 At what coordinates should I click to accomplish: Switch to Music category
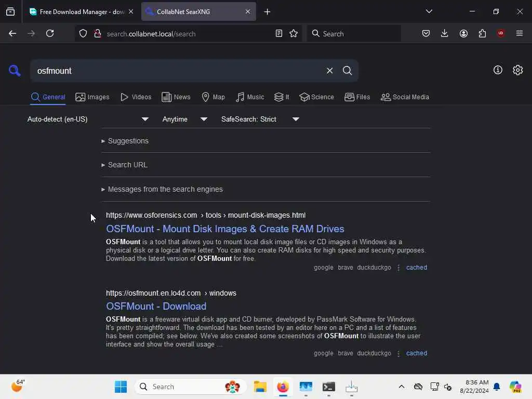click(250, 97)
